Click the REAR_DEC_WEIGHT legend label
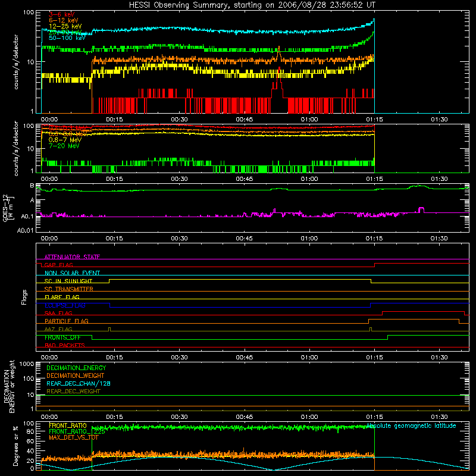This screenshot has width=476, height=476. coord(73,392)
